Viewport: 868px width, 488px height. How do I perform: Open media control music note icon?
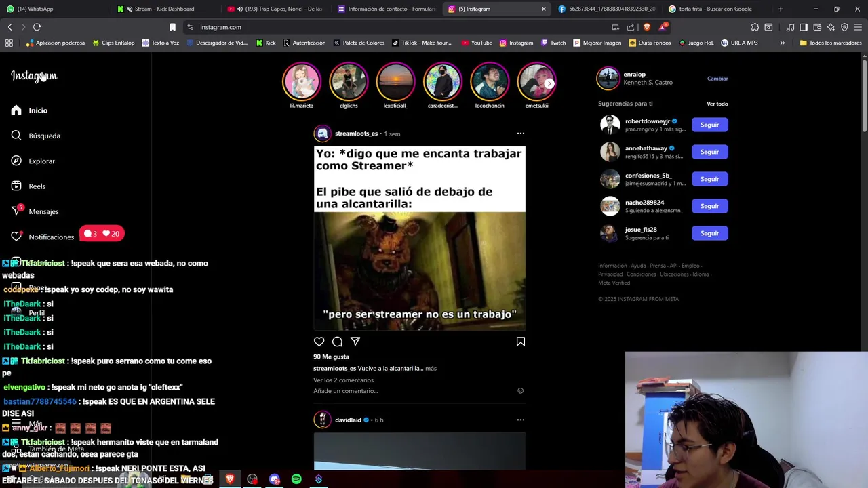tap(790, 27)
